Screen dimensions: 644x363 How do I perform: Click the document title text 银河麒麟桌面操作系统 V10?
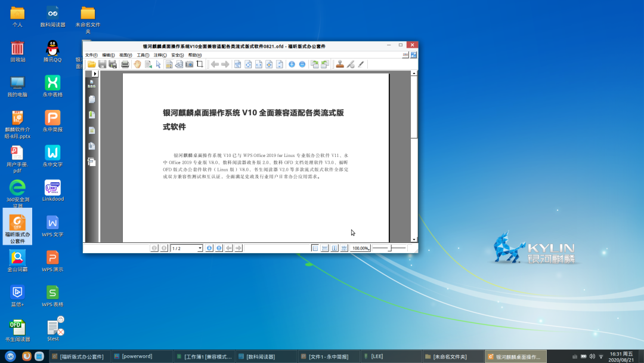point(210,113)
